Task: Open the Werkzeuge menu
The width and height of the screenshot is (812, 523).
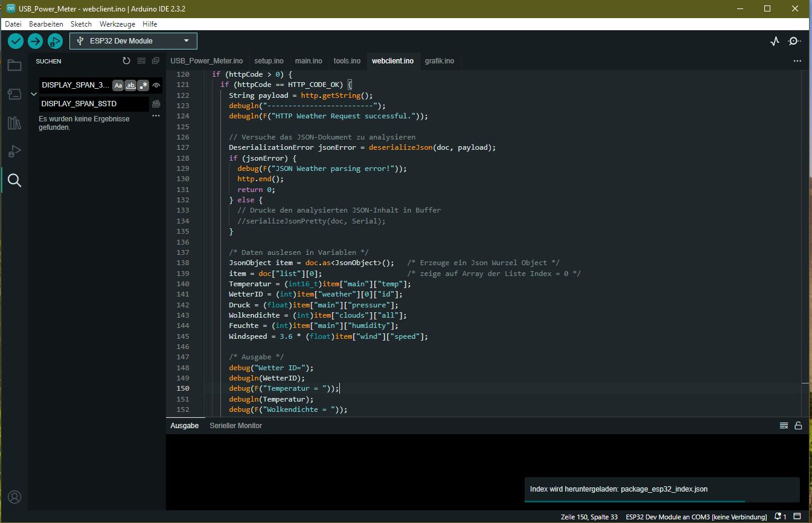Action: pos(118,24)
